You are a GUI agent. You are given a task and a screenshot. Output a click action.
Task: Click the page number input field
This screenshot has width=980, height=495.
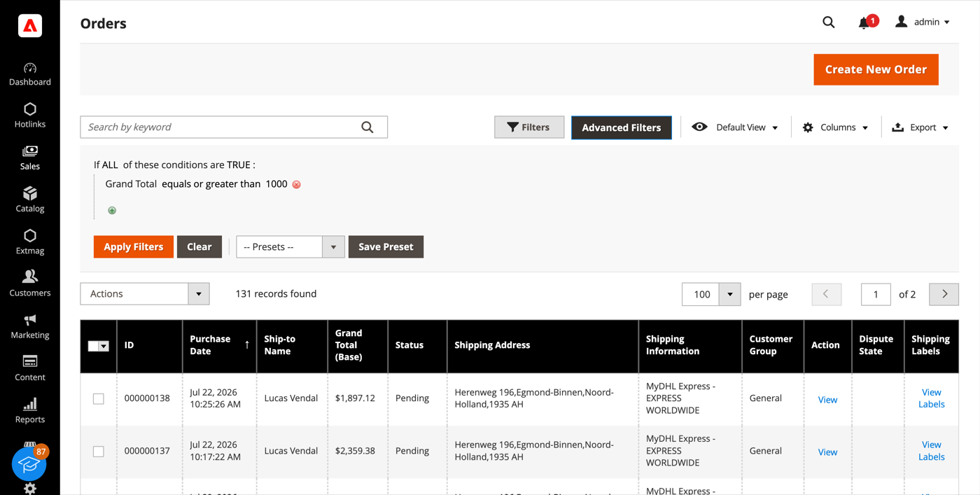pyautogui.click(x=876, y=294)
